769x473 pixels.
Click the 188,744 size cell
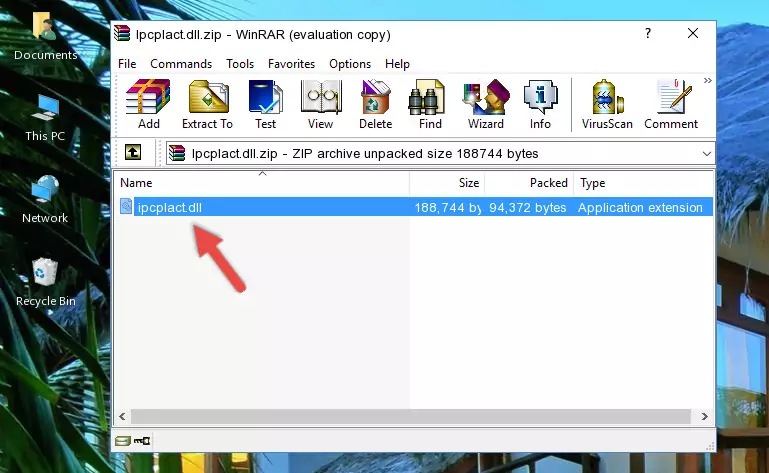pos(448,208)
